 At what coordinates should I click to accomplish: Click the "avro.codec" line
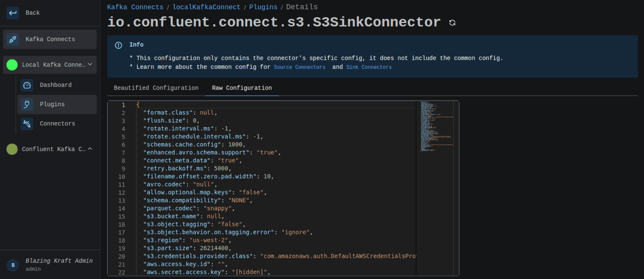(180, 185)
